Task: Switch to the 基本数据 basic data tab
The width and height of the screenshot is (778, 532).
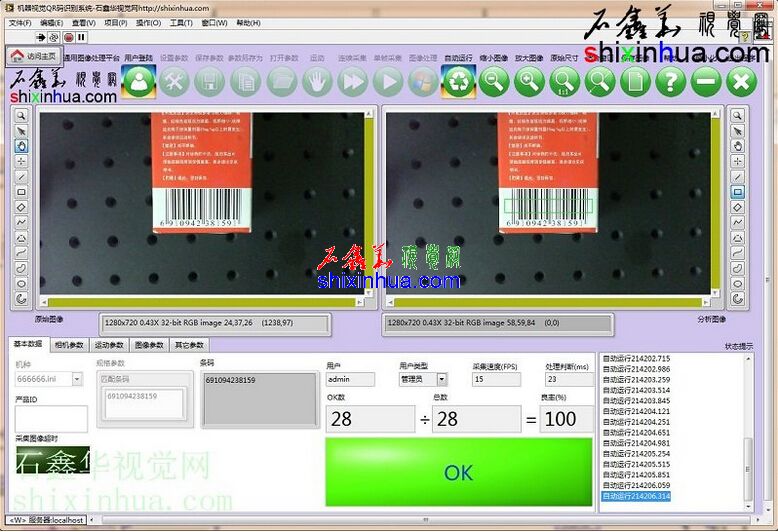Action: coord(28,344)
